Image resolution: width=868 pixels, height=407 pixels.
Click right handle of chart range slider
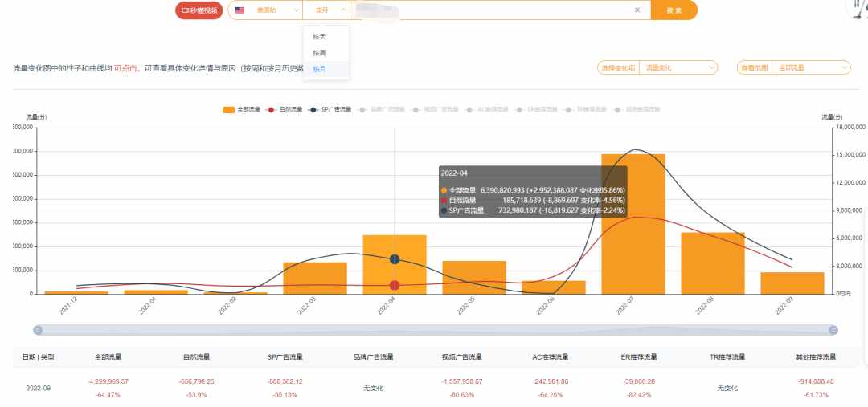(x=833, y=330)
